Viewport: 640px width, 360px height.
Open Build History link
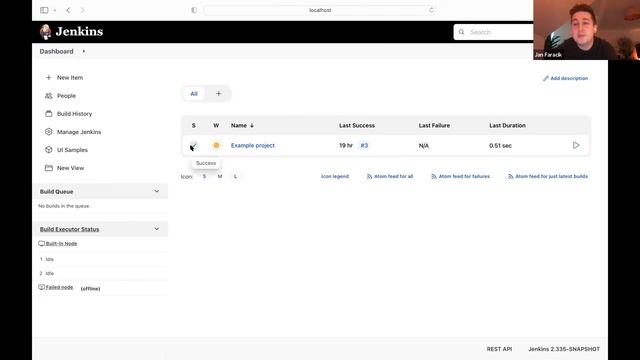click(x=74, y=114)
